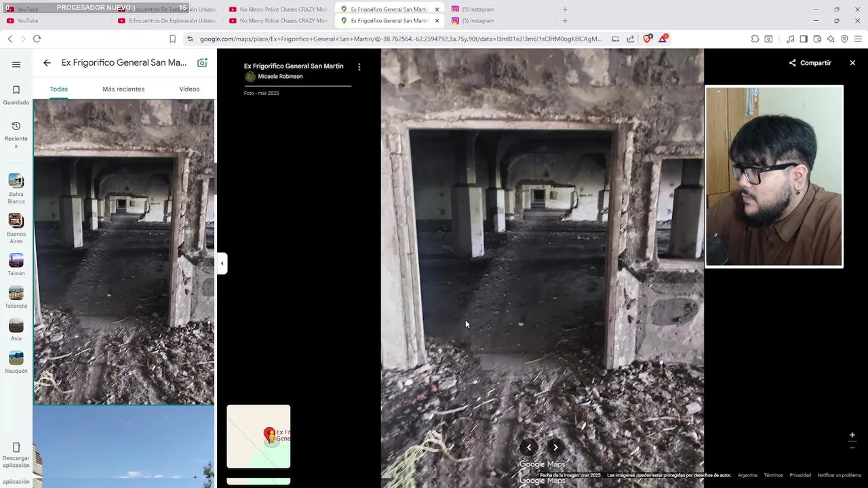Zoom in with the plus button
The width and height of the screenshot is (868, 488).
(852, 435)
